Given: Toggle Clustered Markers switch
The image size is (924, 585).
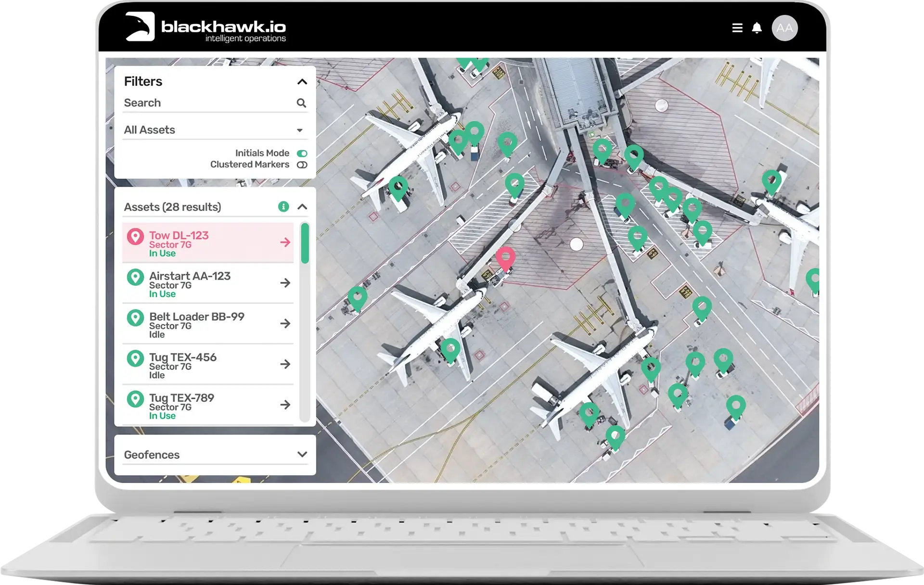Looking at the screenshot, I should click(302, 165).
